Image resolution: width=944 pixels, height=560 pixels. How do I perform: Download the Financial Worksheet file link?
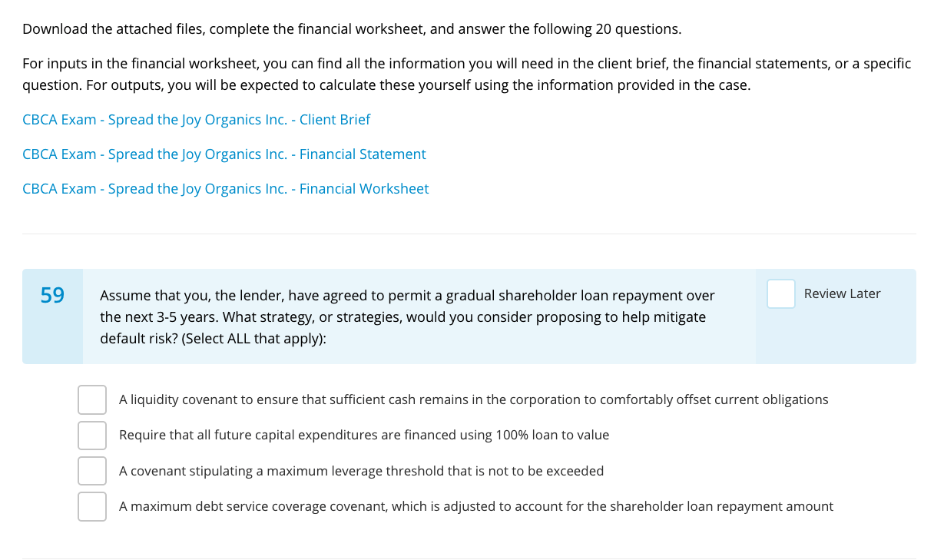(x=225, y=189)
